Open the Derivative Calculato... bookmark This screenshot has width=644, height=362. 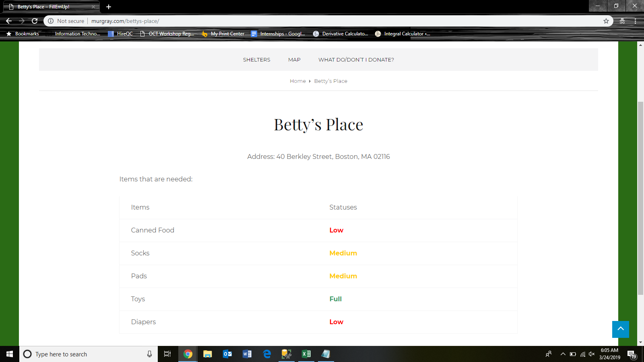(341, 34)
